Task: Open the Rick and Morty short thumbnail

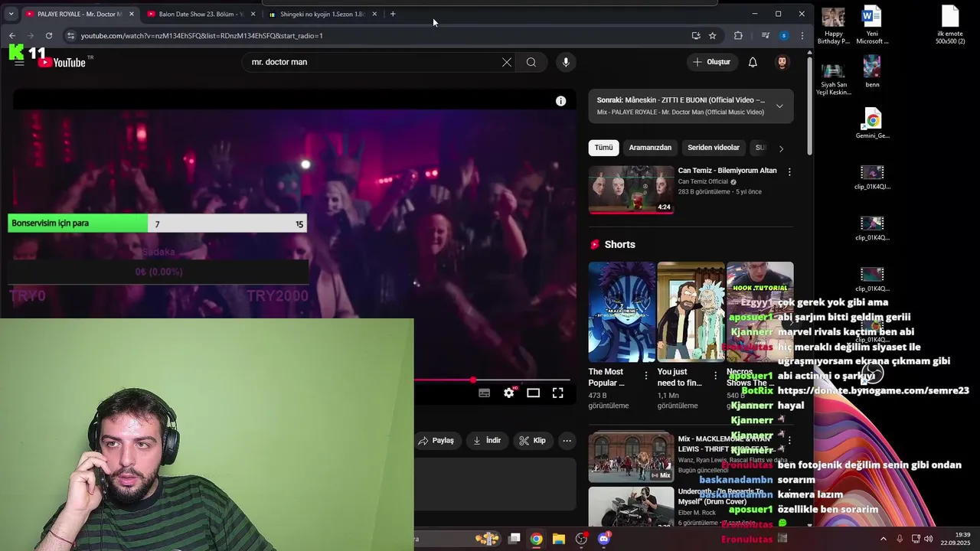Action: tap(691, 311)
